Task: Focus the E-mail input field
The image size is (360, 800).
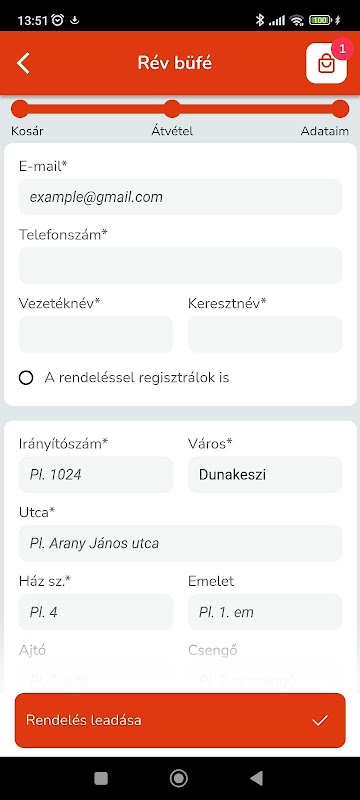Action: (180, 197)
